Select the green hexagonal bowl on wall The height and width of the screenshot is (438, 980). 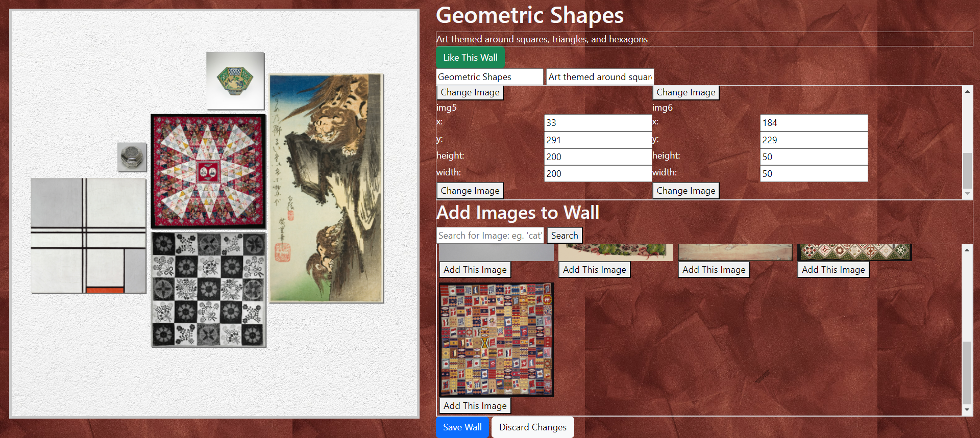(x=235, y=81)
